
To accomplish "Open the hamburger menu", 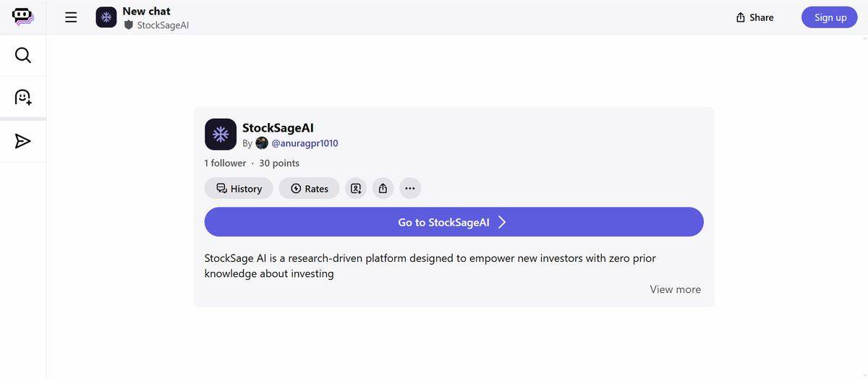I will point(71,17).
